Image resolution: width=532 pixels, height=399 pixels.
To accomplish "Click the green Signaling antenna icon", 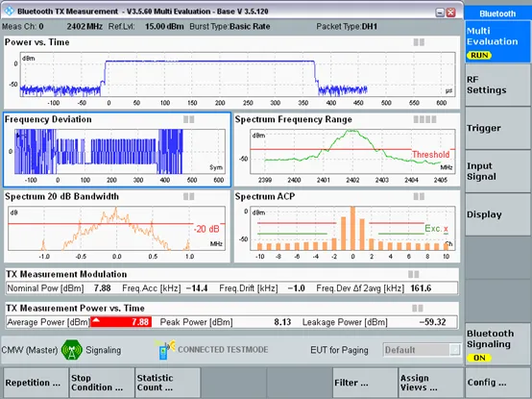I will (72, 350).
